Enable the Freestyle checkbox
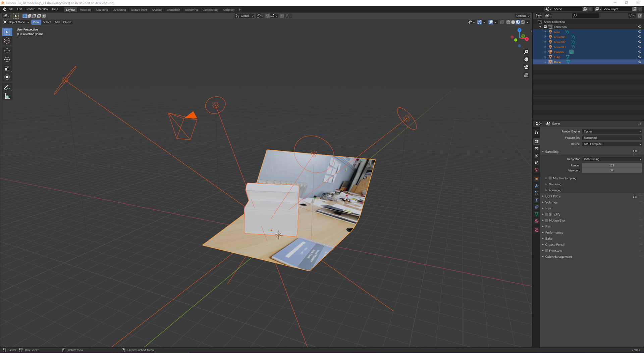This screenshot has height=353, width=644. [x=547, y=251]
